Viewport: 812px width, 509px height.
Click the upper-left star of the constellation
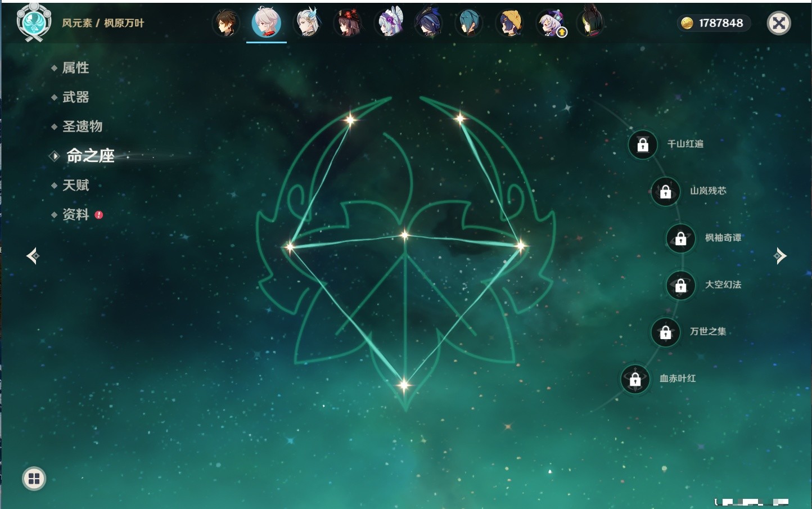350,119
